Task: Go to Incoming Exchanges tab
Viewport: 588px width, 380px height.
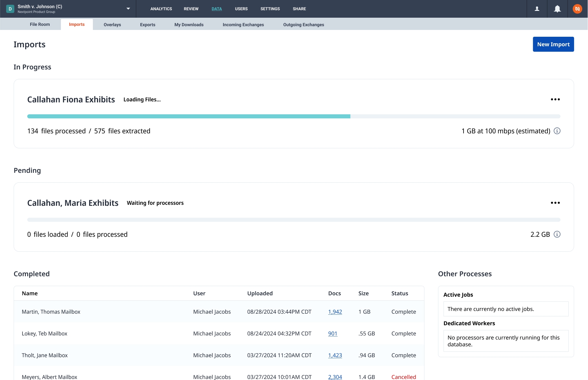Action: [243, 24]
